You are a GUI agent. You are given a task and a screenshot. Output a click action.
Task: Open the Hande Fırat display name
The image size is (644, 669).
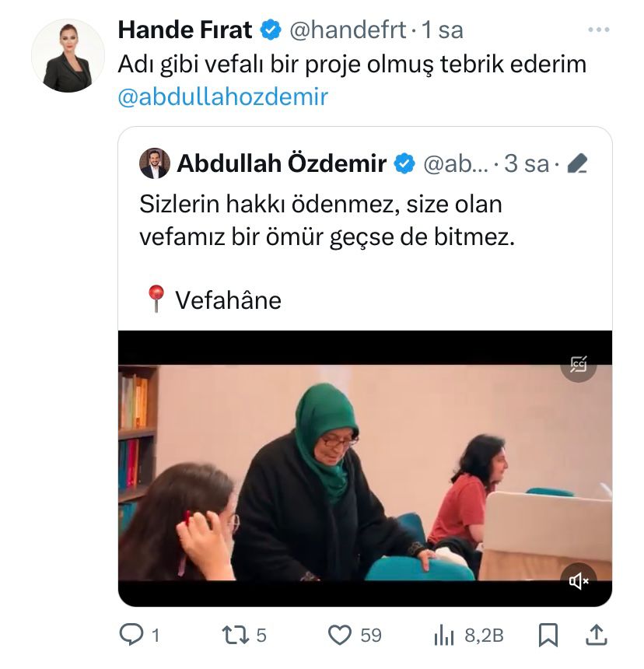click(x=185, y=30)
